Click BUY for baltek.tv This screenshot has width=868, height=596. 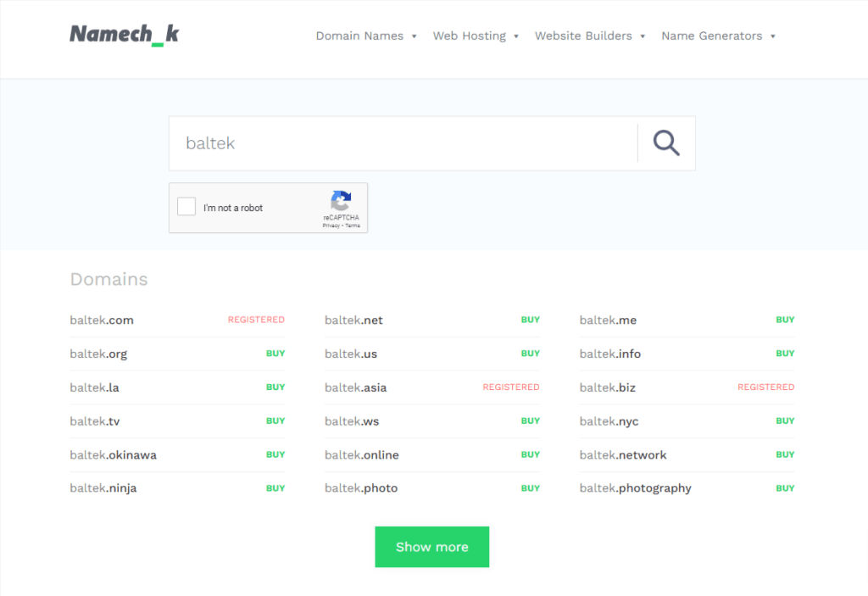coord(275,421)
